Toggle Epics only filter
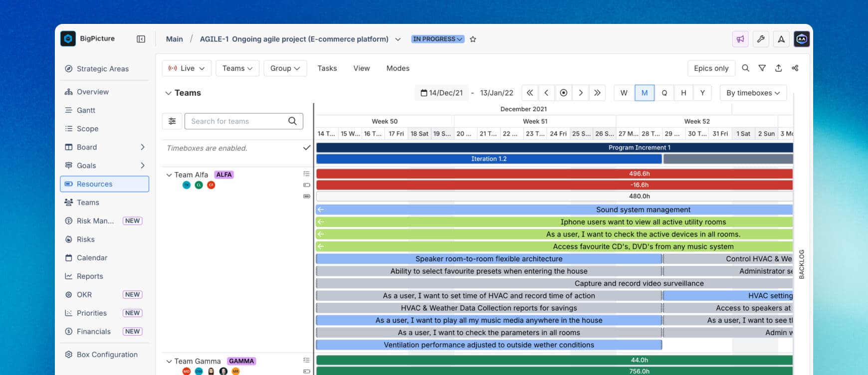The image size is (868, 375). (711, 68)
